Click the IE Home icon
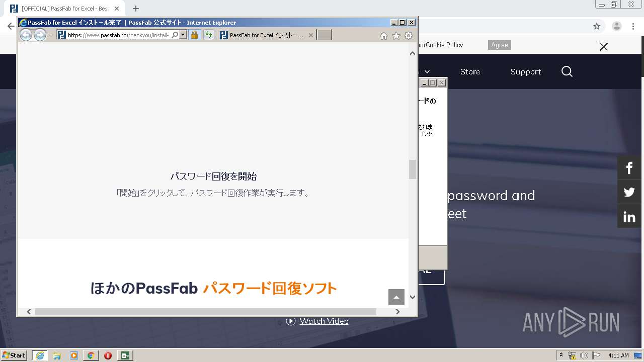The width and height of the screenshot is (644, 362). coord(384,36)
